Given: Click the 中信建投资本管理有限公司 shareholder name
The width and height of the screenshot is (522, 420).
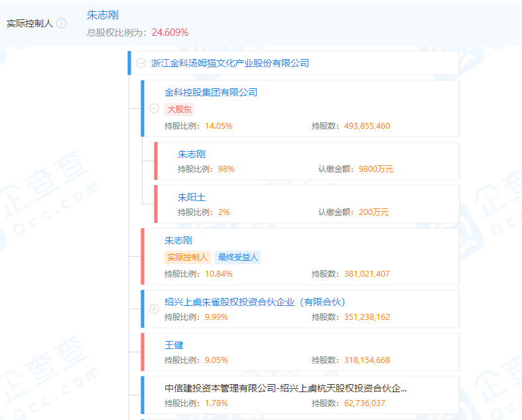Looking at the screenshot, I should point(286,388).
